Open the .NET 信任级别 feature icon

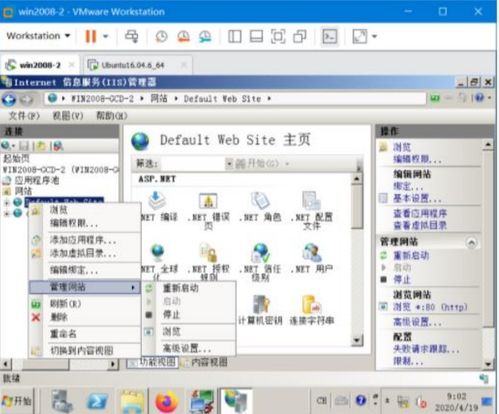click(260, 262)
